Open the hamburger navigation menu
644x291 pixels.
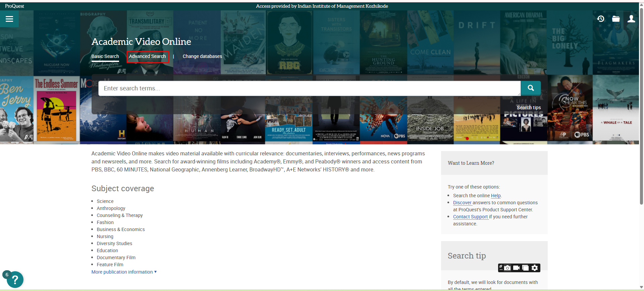click(x=9, y=19)
